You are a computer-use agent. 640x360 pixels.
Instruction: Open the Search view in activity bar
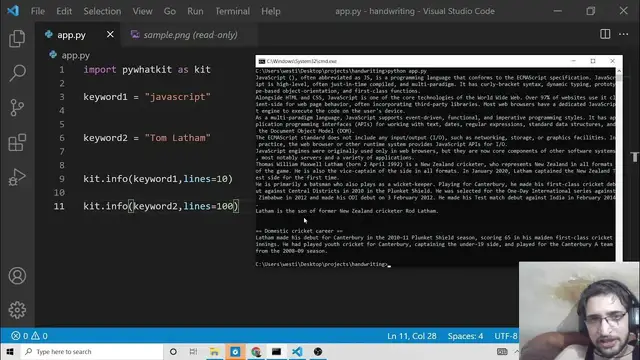(17, 73)
